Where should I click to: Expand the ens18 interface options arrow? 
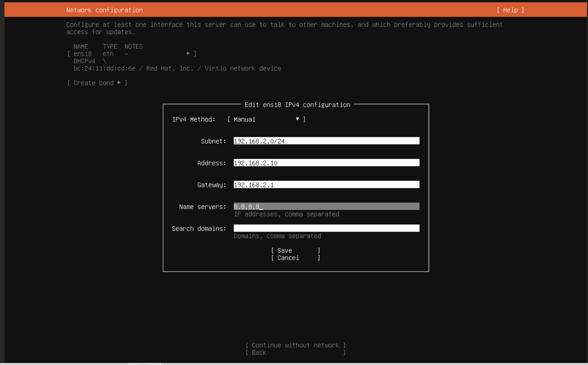tap(188, 54)
